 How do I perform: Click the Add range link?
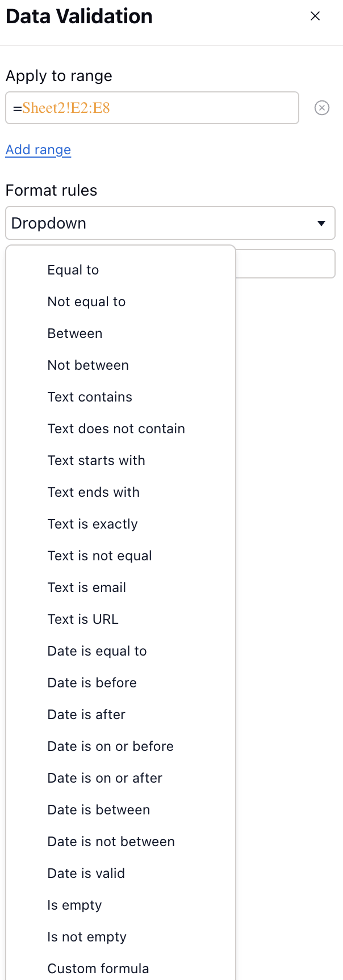click(x=38, y=149)
